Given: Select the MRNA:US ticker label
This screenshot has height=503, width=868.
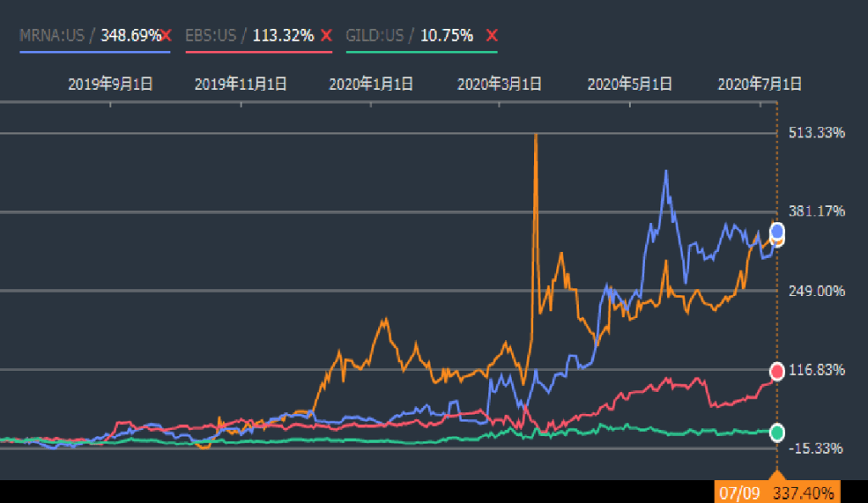Looking at the screenshot, I should (x=53, y=36).
